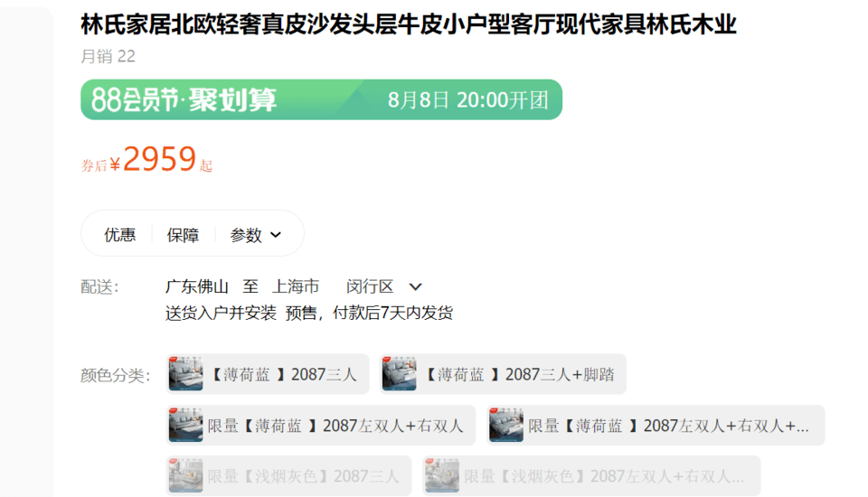Choose the truncated 限量薄荷蓝左双人+右双人+... option

tap(656, 426)
